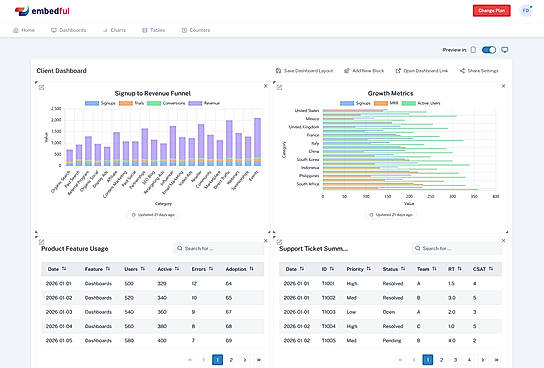Image resolution: width=544 pixels, height=368 pixels.
Task: Next page arrow in Product Feature Usage
Action: point(245,360)
